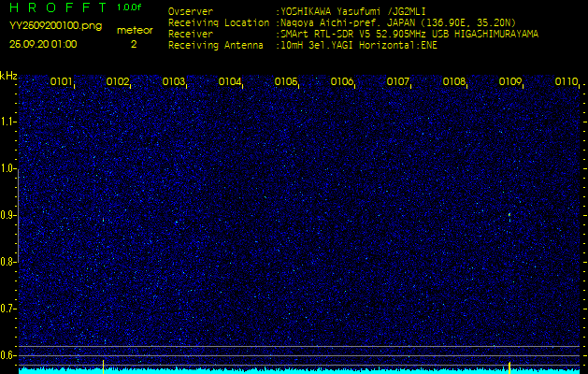Click the 1.0 frequency axis label
The image size is (588, 374).
pos(8,168)
